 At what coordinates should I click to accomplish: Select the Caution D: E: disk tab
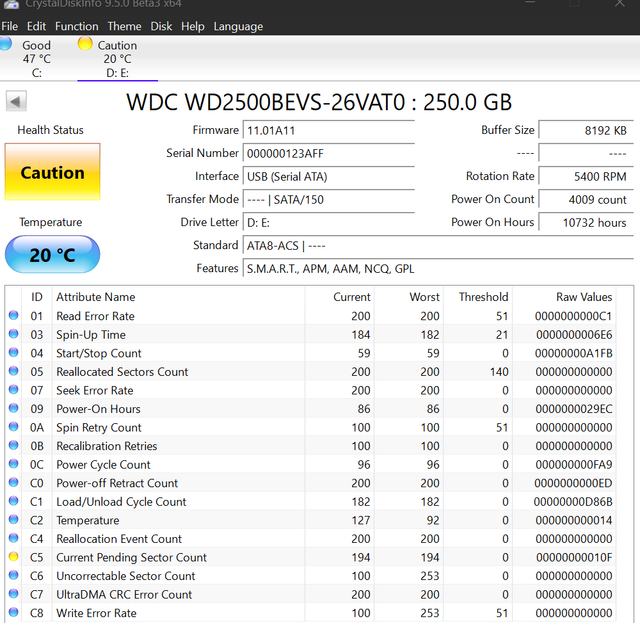click(x=118, y=58)
